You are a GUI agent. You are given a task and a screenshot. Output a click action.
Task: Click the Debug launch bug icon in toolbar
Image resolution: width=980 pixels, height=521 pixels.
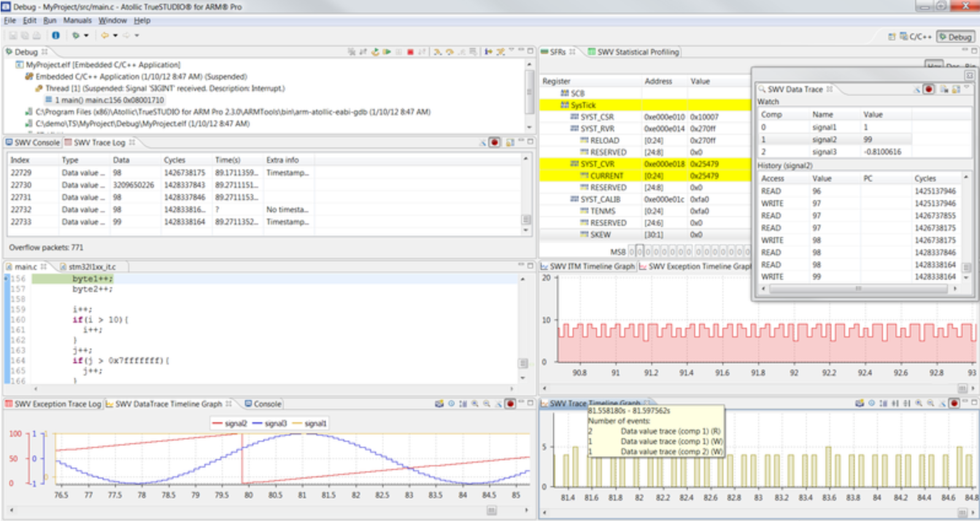pos(75,36)
